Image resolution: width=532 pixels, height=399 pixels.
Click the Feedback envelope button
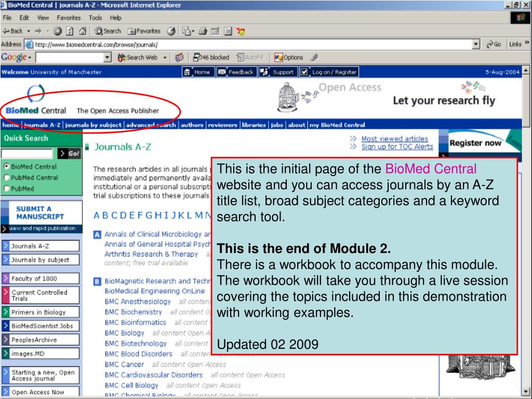236,72
